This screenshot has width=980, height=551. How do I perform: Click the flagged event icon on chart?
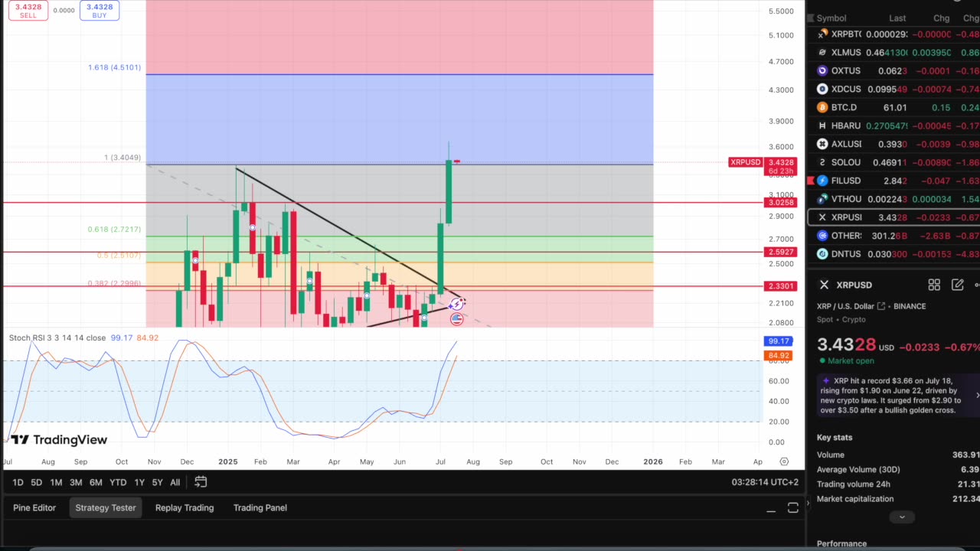(x=456, y=319)
